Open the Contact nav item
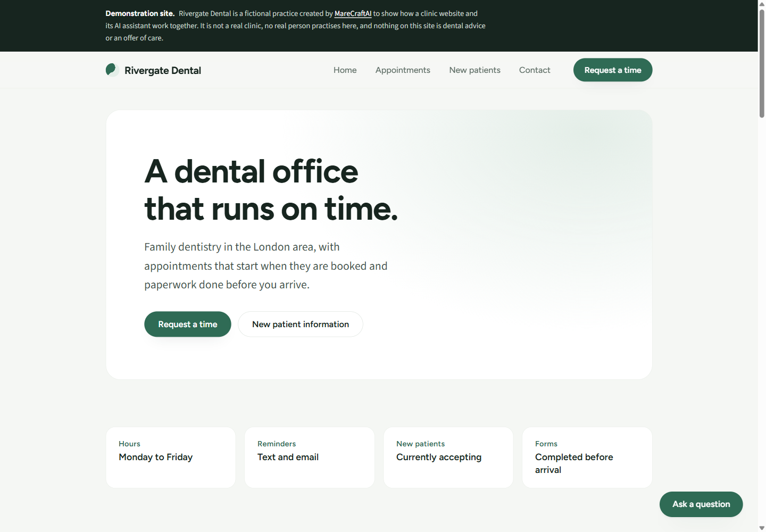Viewport: 766px width, 532px height. pyautogui.click(x=535, y=70)
